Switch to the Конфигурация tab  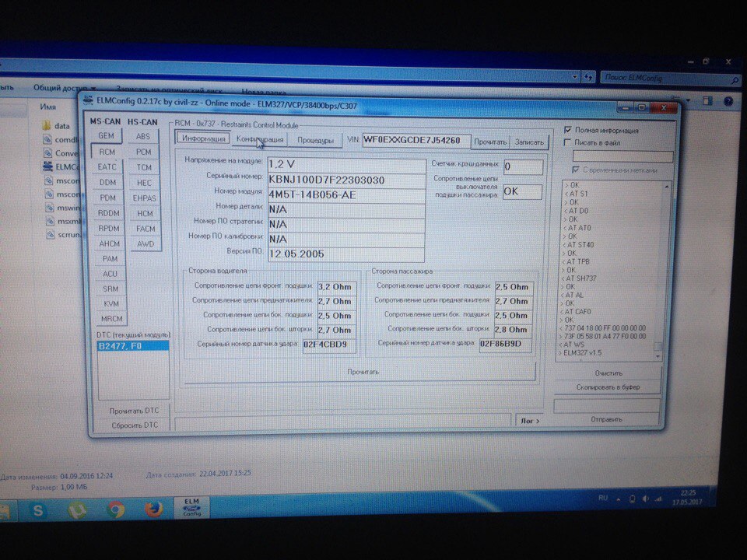[260, 139]
